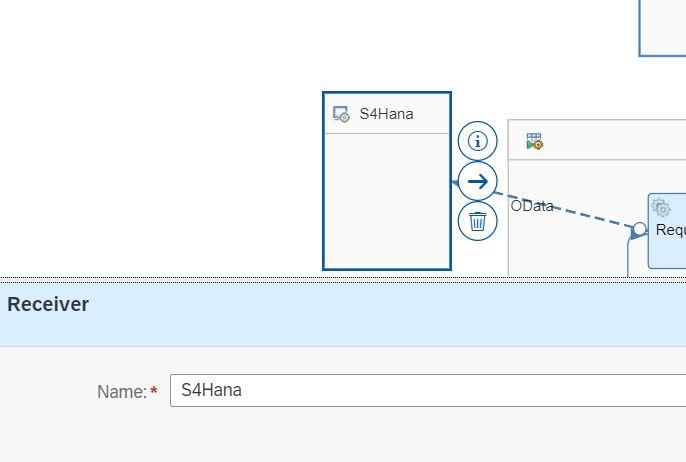Screen dimensions: 686x462
Task: Click the Name label with red asterisk
Action: click(x=127, y=391)
